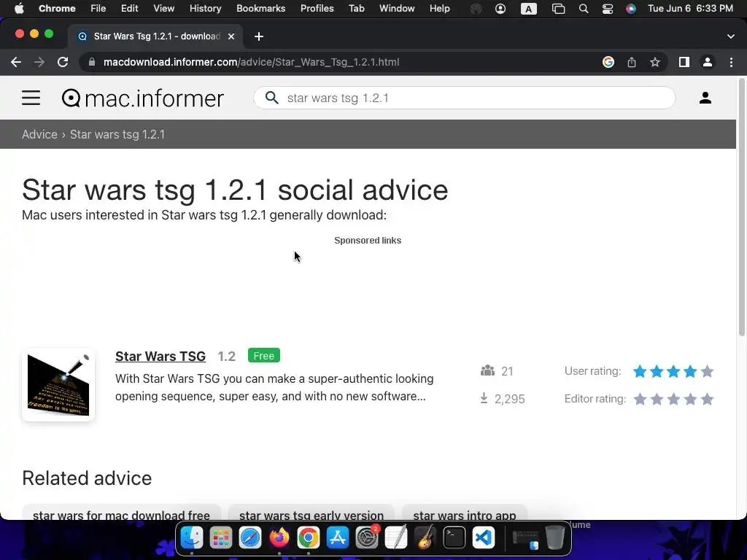This screenshot has height=560, width=747.
Task: Expand the tab search chevron
Action: [x=731, y=36]
